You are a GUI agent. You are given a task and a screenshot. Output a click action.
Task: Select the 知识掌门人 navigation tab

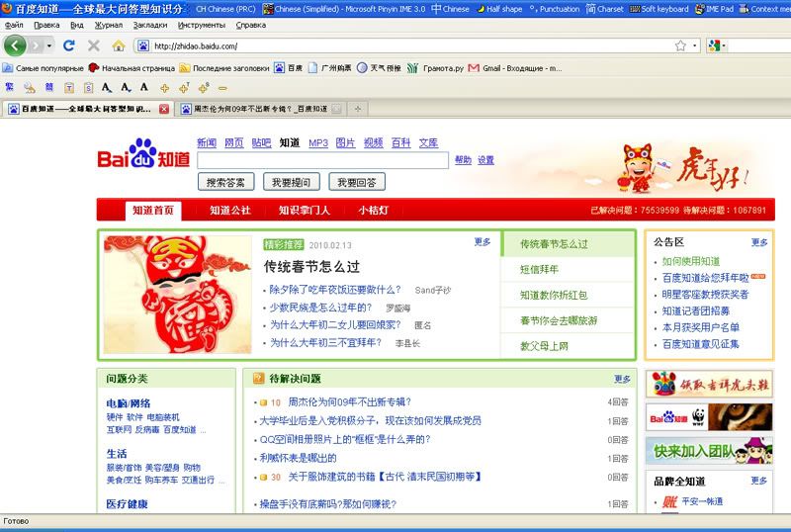click(x=305, y=211)
